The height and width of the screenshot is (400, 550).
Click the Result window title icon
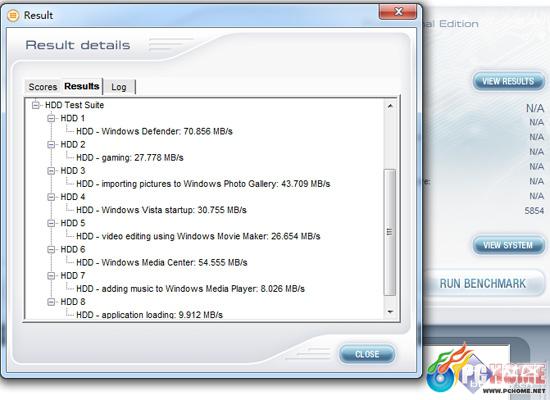13,15
